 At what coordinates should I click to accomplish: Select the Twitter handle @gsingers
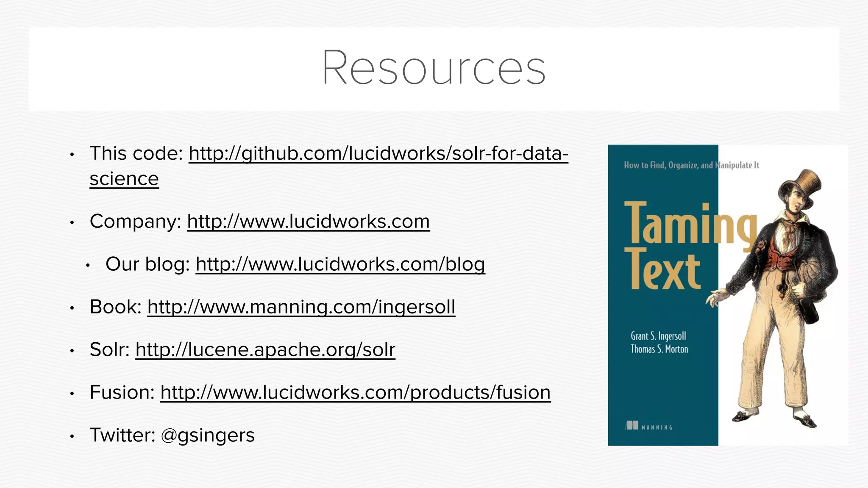click(x=208, y=435)
